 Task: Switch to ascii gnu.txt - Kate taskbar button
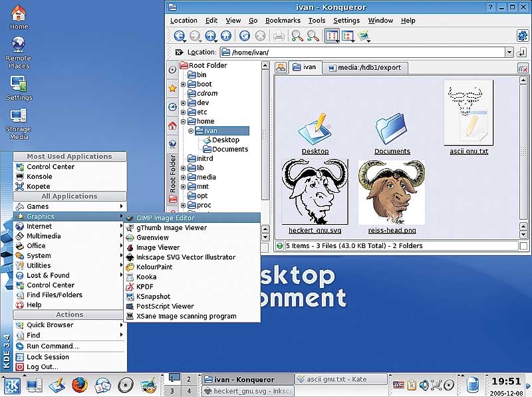click(x=341, y=379)
